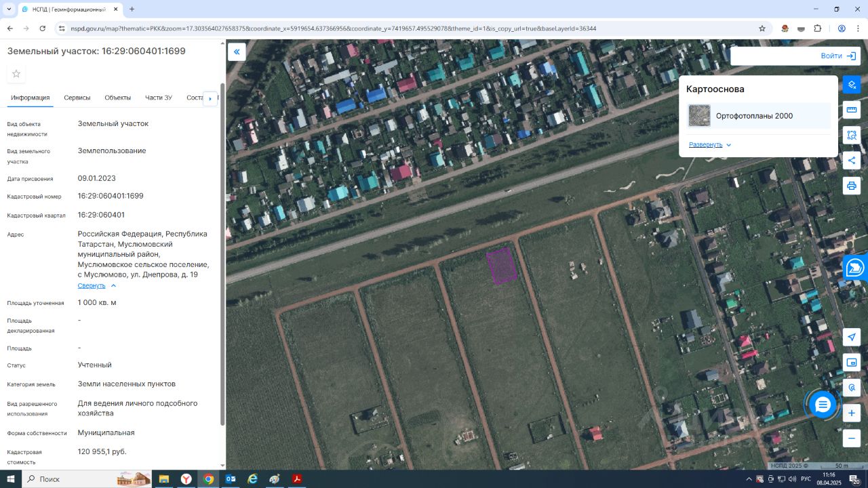Image resolution: width=868 pixels, height=488 pixels.
Task: Click the Windows taskbar search box
Action: point(87,479)
